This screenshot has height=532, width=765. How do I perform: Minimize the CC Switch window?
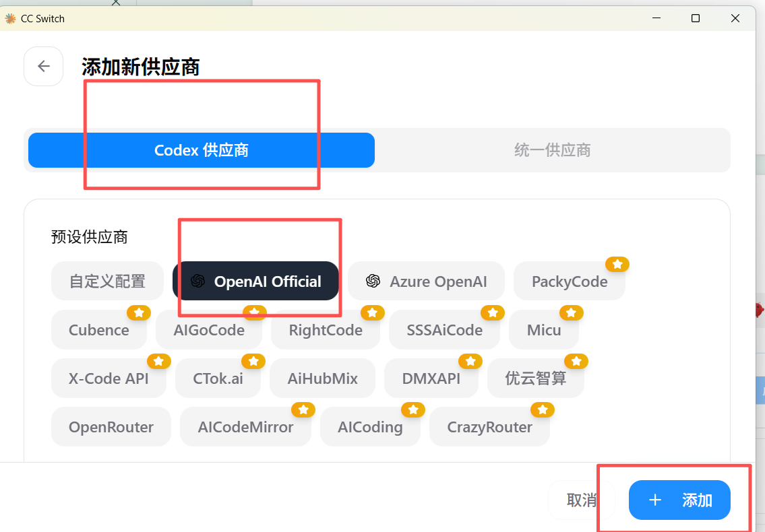pyautogui.click(x=656, y=18)
